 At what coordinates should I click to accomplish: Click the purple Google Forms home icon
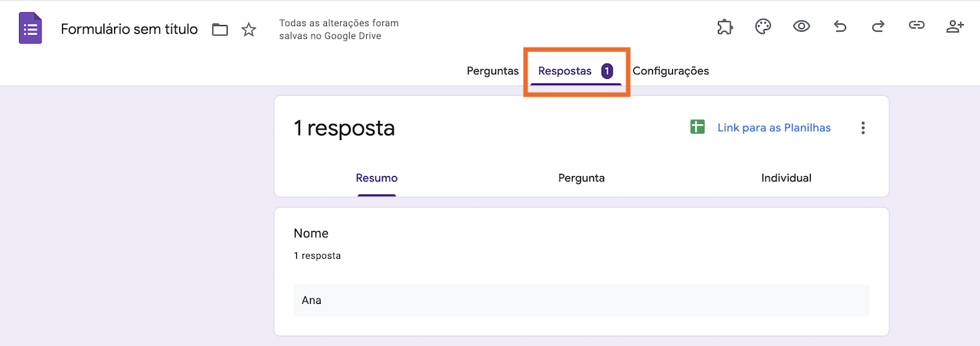point(30,29)
